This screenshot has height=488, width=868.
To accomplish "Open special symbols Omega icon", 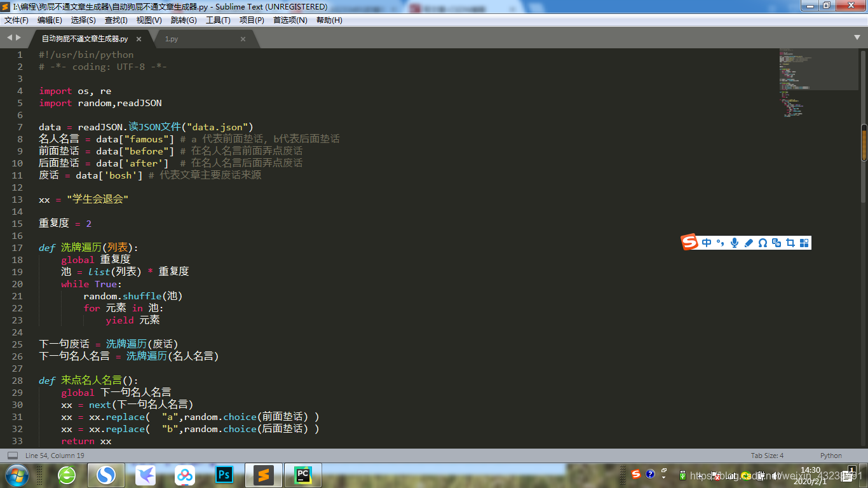I will (763, 243).
